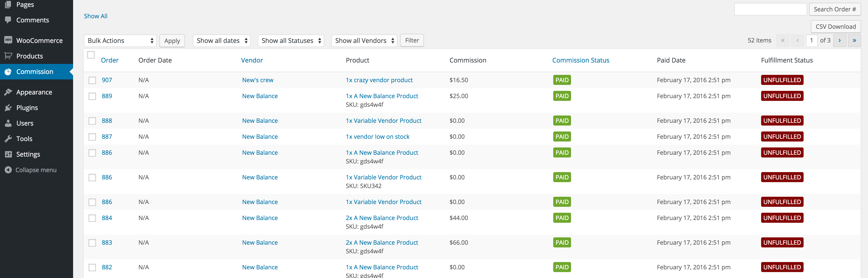Click the Show All link
868x278 pixels.
[96, 16]
